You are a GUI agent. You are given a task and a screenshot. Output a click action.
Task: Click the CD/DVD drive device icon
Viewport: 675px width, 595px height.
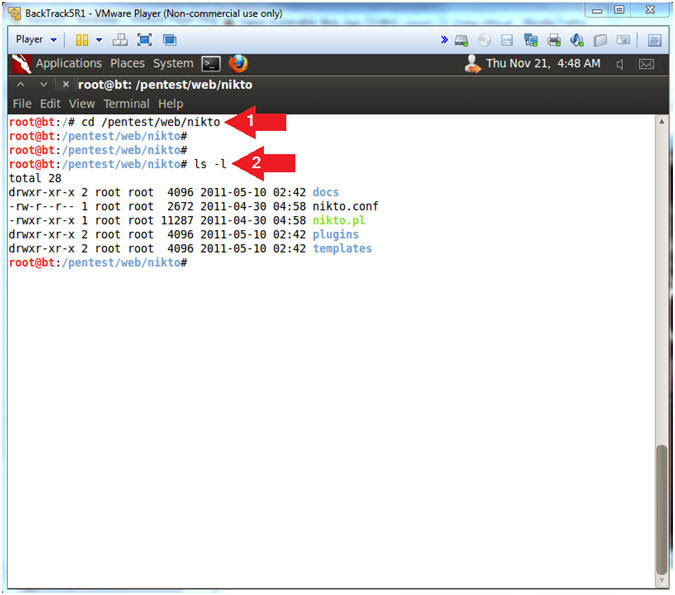tap(485, 40)
